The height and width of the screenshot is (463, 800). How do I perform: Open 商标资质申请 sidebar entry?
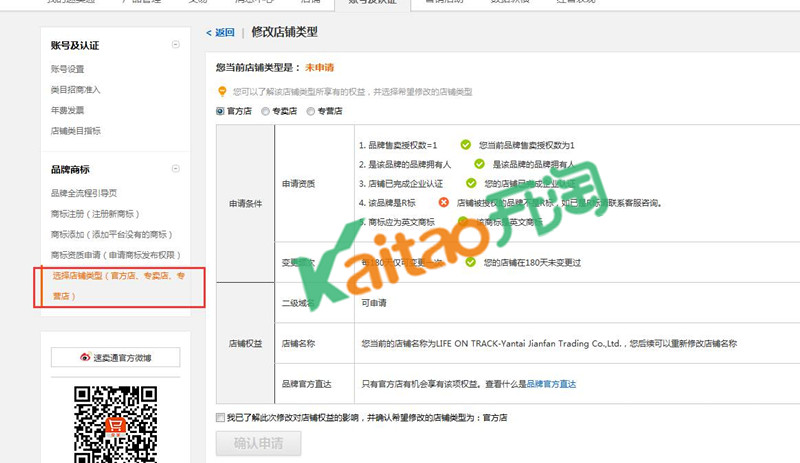(116, 255)
